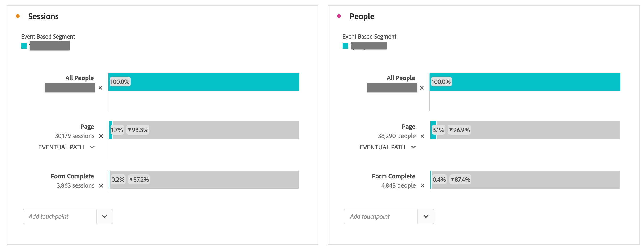Open Add touchpoint dropdown arrow in People

(x=426, y=216)
